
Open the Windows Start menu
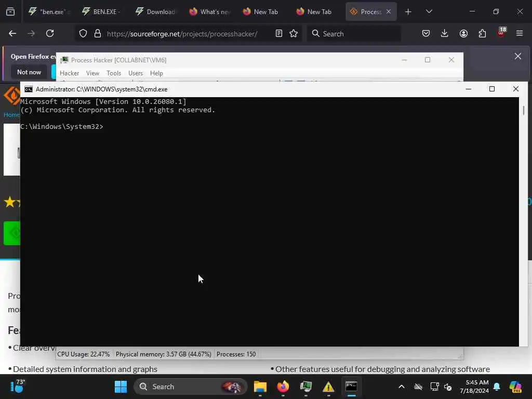[x=121, y=387]
